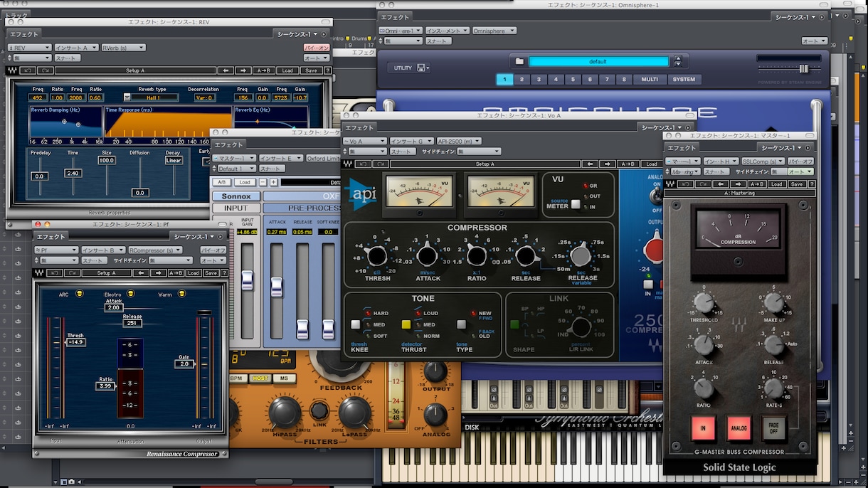This screenshot has width=868, height=488.
Task: Toggle the SSL compressor IN button
Action: tap(704, 428)
